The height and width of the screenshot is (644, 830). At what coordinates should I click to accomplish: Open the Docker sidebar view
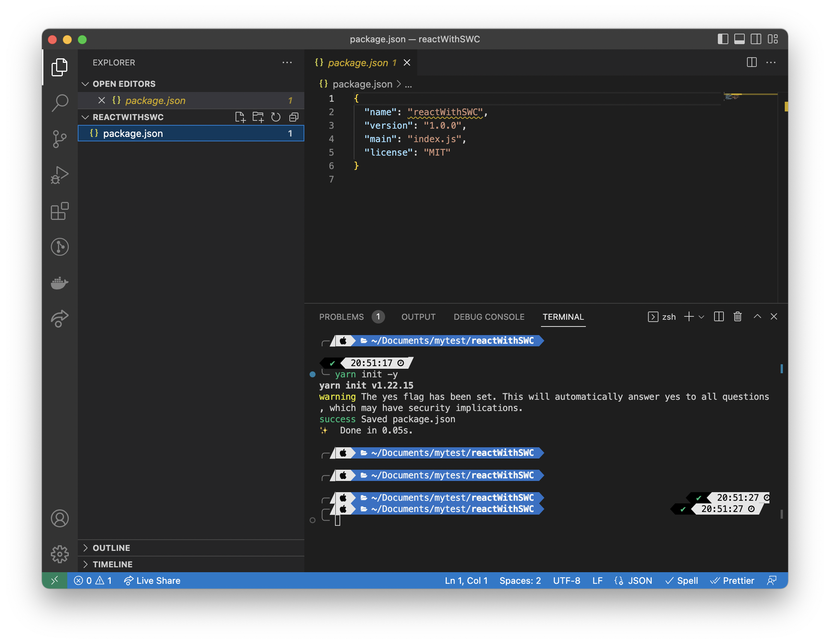pyautogui.click(x=60, y=283)
